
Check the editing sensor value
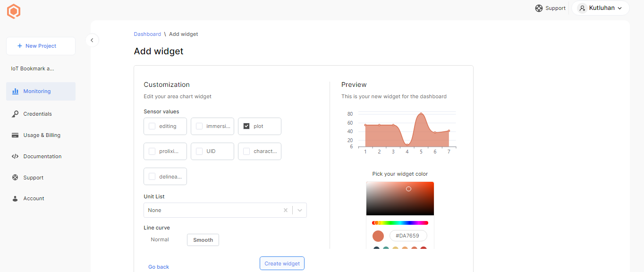coord(152,126)
